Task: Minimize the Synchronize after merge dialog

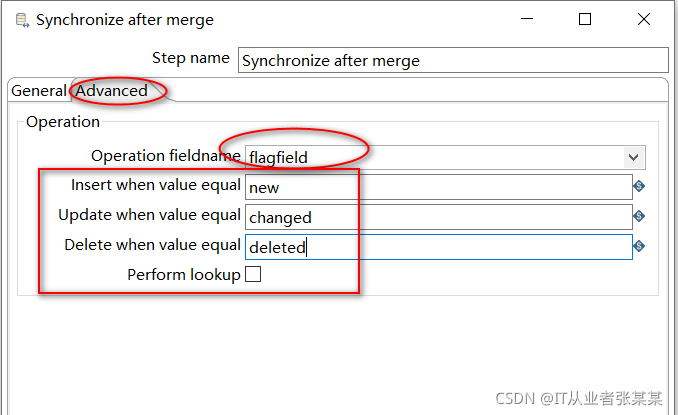Action: (532, 19)
